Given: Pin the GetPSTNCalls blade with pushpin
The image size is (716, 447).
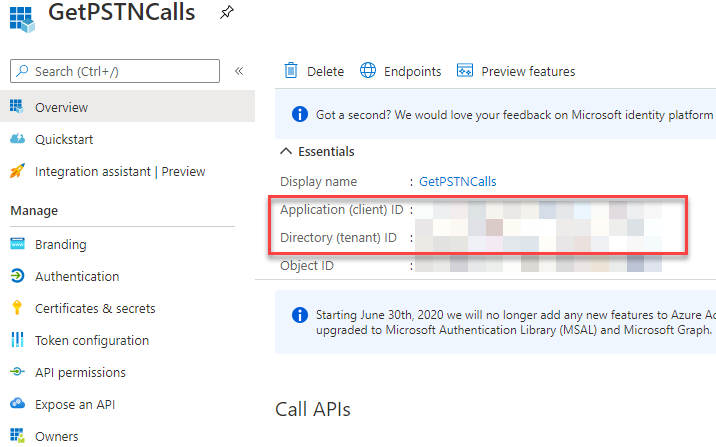Looking at the screenshot, I should (x=227, y=12).
